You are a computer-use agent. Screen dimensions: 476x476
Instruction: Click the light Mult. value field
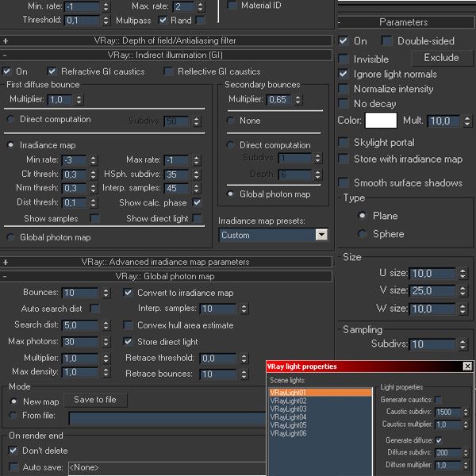pyautogui.click(x=443, y=121)
